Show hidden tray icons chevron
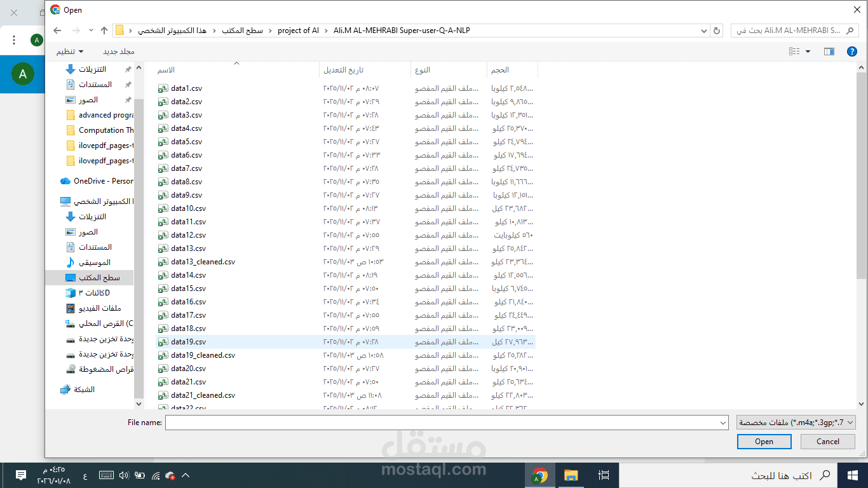 pos(186,475)
